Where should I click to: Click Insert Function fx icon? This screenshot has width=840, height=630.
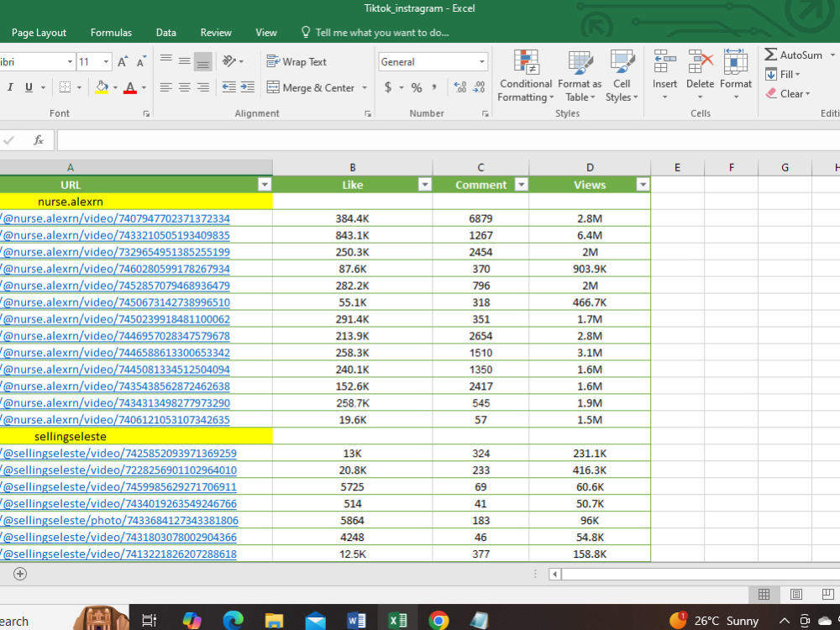[x=39, y=140]
